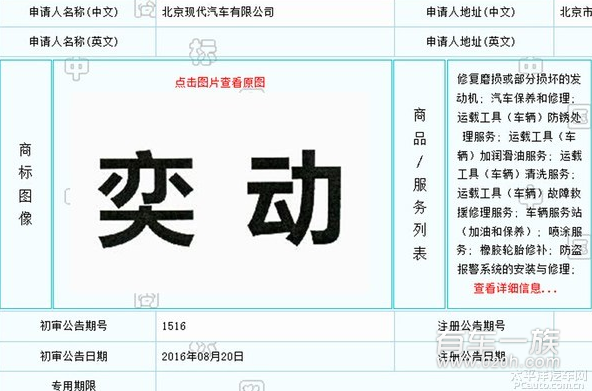592x391 pixels.
Task: Click the 申请人地址(英文) label
Action: [471, 41]
